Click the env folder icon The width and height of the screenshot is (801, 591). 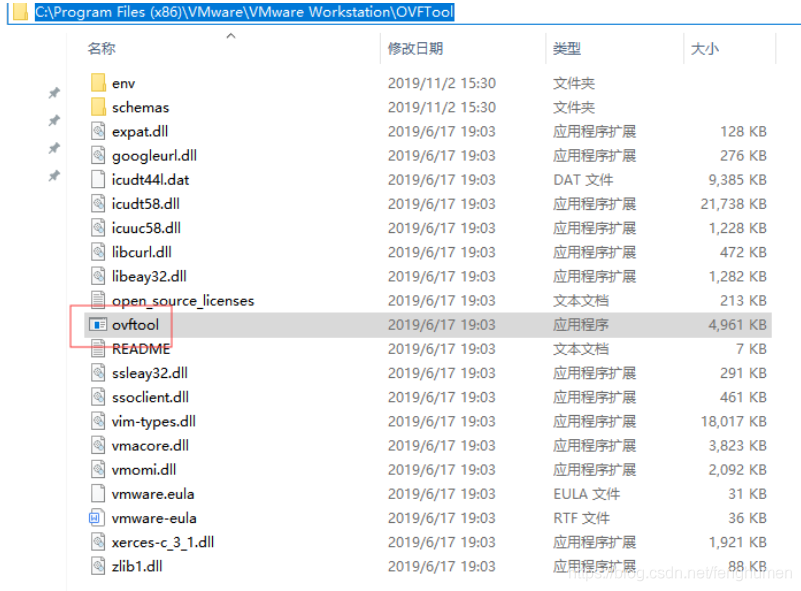(98, 83)
